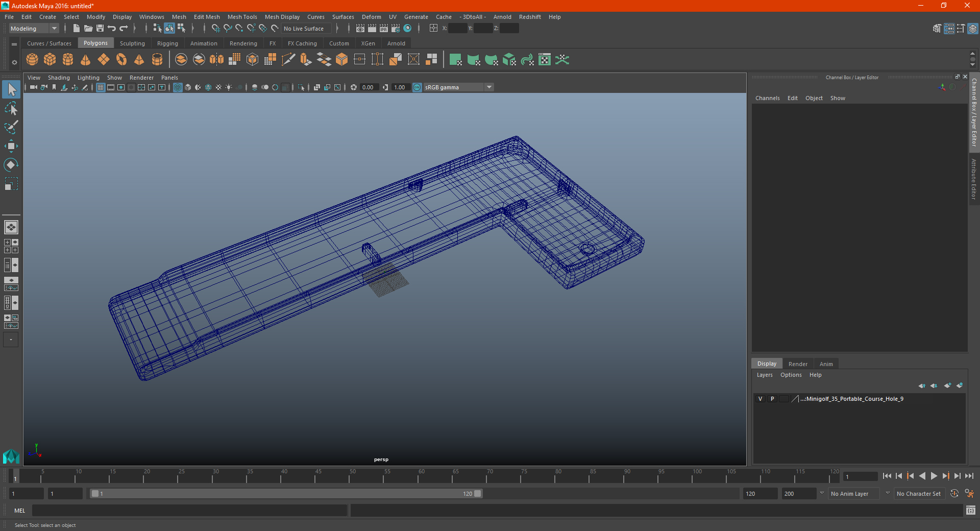Select the Scale tool in toolbox
The width and height of the screenshot is (980, 531).
click(11, 184)
